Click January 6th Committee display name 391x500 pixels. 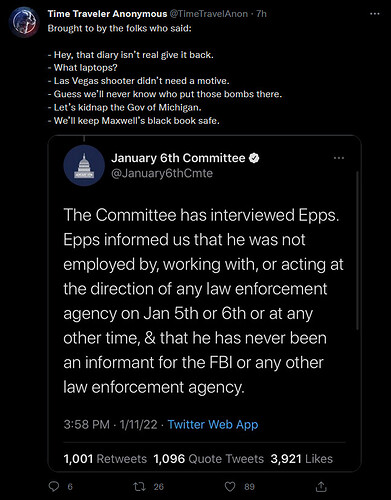(x=178, y=158)
